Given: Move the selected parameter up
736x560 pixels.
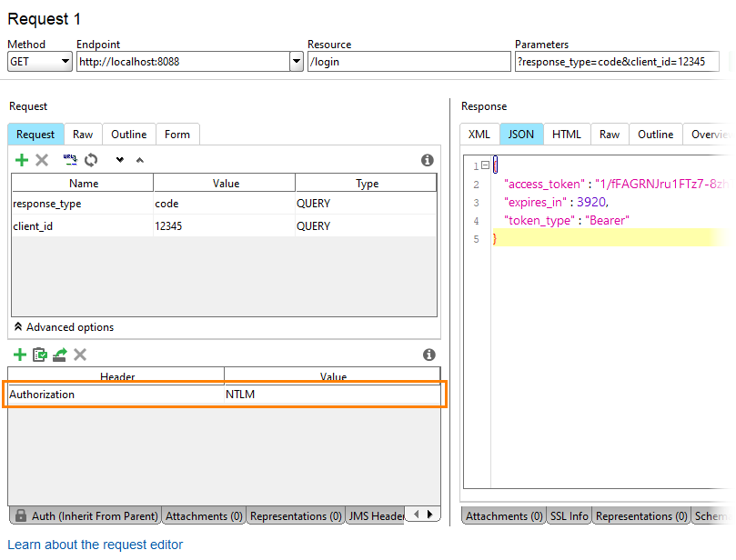Looking at the screenshot, I should [141, 160].
